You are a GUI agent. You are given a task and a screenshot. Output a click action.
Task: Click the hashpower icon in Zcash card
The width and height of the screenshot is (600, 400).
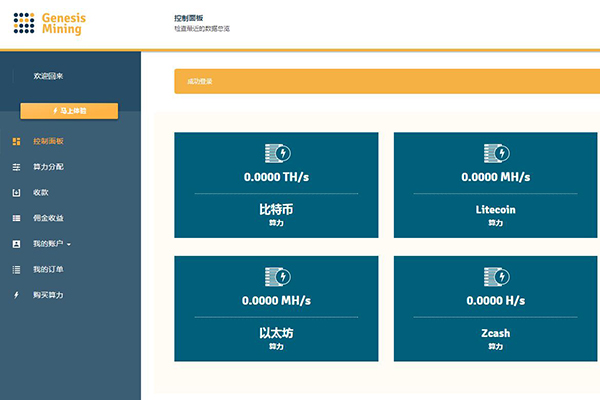496,277
